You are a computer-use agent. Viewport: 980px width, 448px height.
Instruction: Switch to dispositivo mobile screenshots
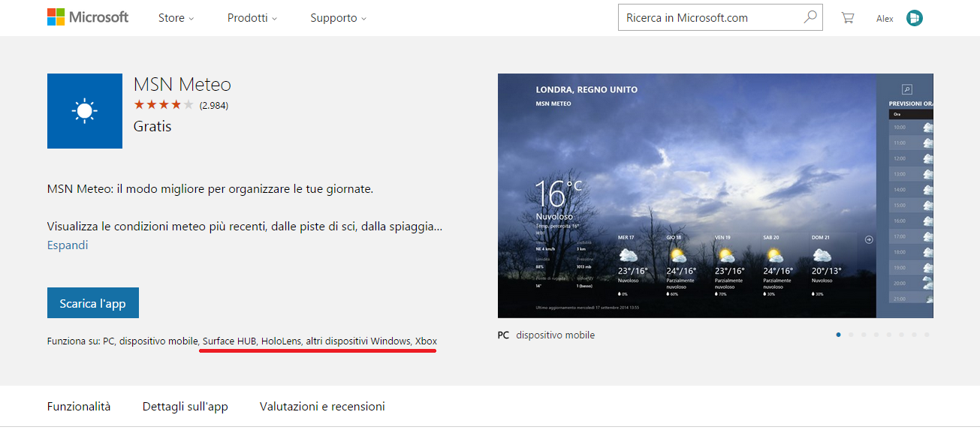coord(556,335)
